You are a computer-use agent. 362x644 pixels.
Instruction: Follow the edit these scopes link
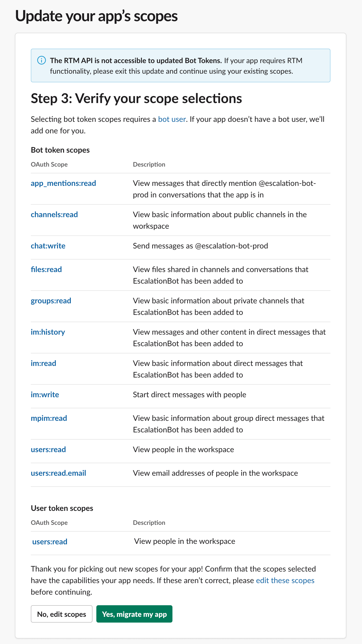pyautogui.click(x=285, y=580)
